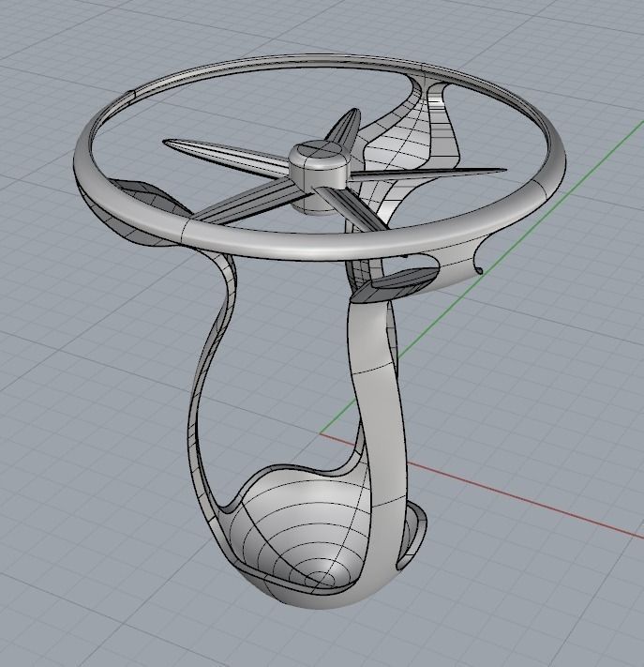
Task: Pick the thin propeller blade pointing right
Action: pos(429,173)
